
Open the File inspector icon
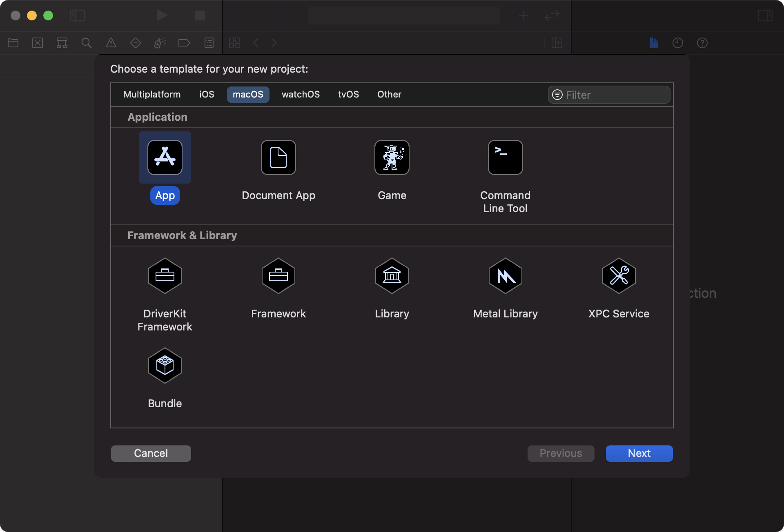click(653, 43)
